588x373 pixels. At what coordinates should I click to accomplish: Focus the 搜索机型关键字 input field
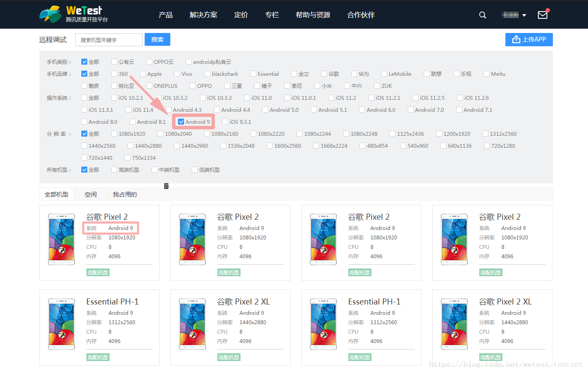coord(109,40)
